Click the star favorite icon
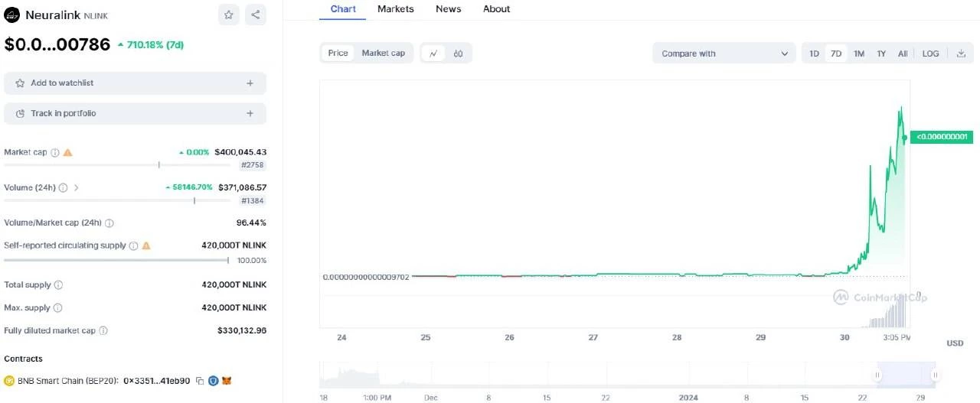Image resolution: width=980 pixels, height=403 pixels. click(229, 14)
